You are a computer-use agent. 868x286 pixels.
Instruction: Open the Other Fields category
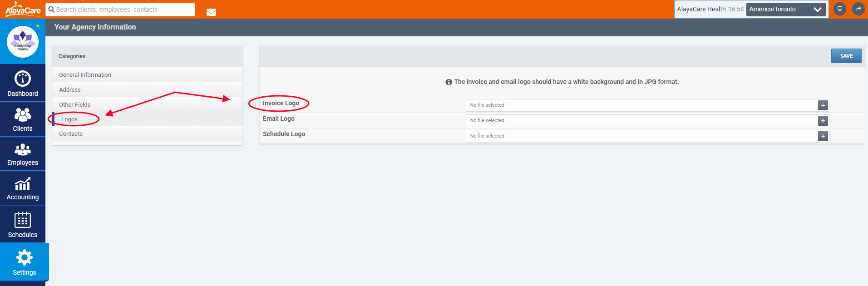[x=74, y=105]
